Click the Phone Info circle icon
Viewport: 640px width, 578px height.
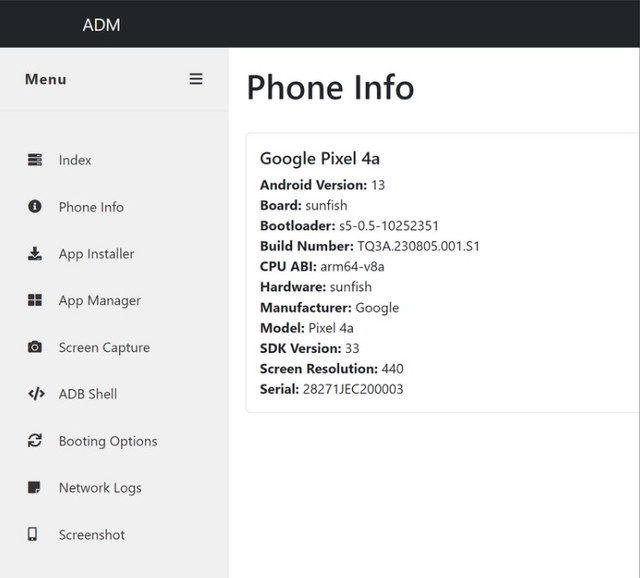point(35,207)
